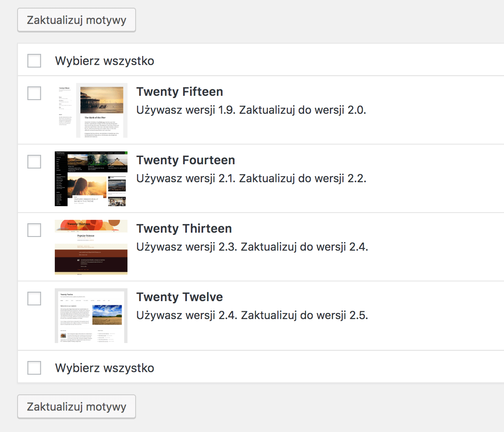Screen dimensions: 504x432
Task: Check the top Wybierz wszystko checkbox
Action: tap(34, 61)
